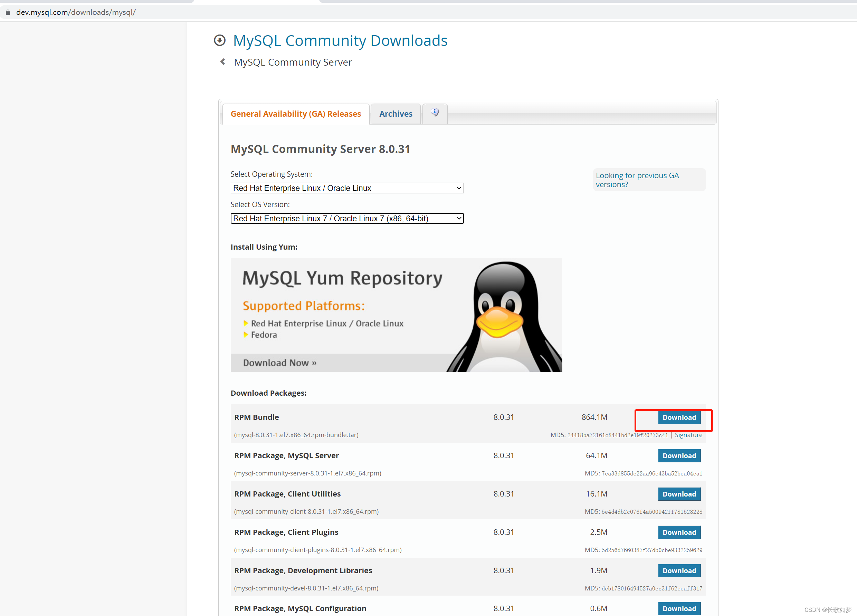Download the Client Plugins RPM package
This screenshot has width=857, height=616.
tap(679, 532)
